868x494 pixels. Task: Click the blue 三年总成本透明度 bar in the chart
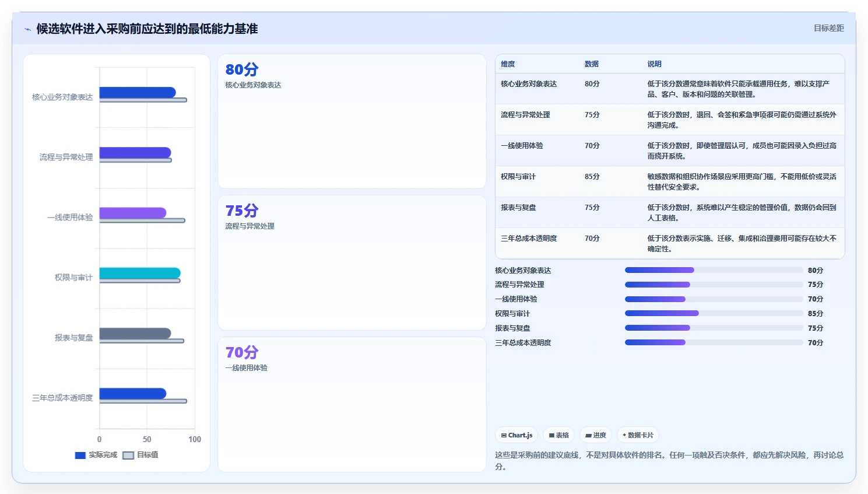(133, 394)
